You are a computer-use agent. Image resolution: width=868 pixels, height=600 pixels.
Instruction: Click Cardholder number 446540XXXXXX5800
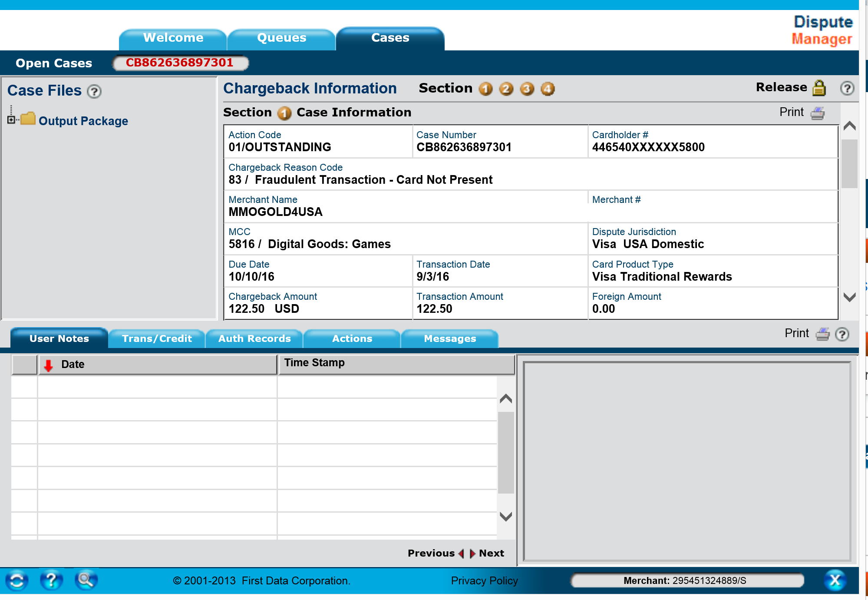[649, 147]
